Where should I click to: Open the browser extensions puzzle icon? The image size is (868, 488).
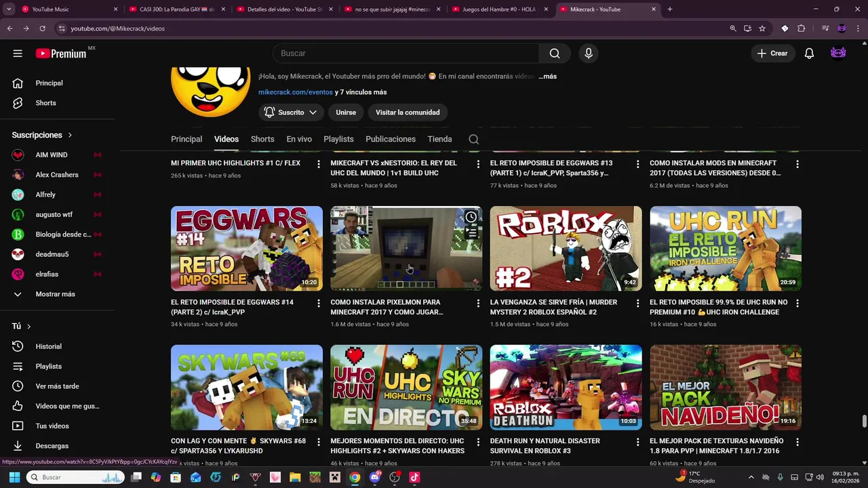pyautogui.click(x=802, y=28)
